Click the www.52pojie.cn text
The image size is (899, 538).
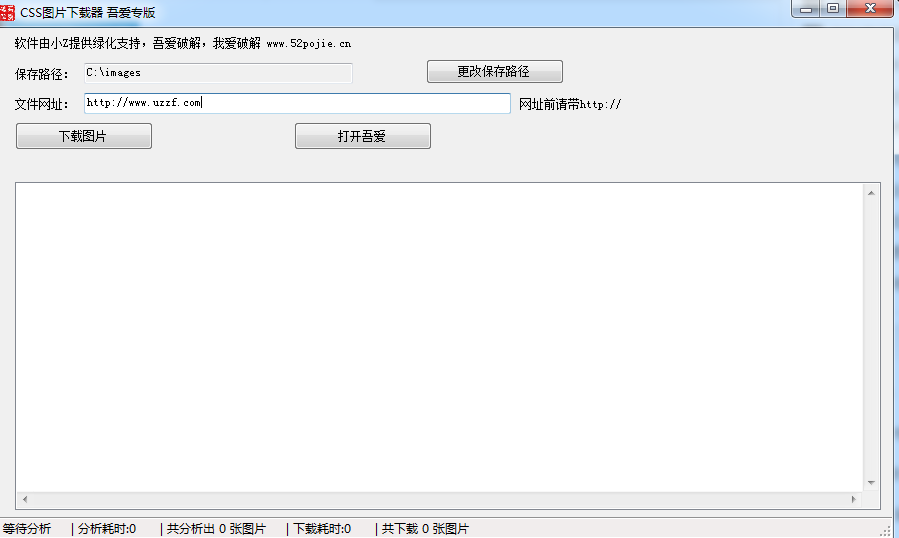pyautogui.click(x=308, y=44)
